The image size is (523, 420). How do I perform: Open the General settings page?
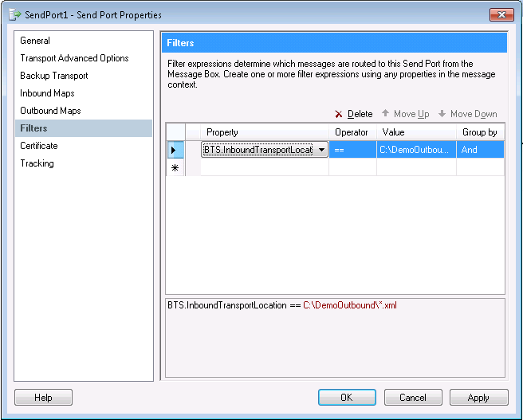click(x=35, y=41)
